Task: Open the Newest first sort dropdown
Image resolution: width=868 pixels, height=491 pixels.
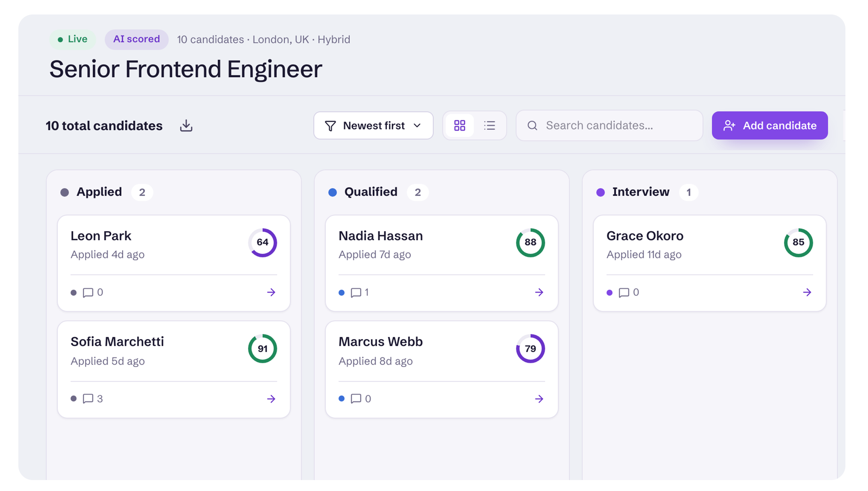Action: pyautogui.click(x=373, y=126)
